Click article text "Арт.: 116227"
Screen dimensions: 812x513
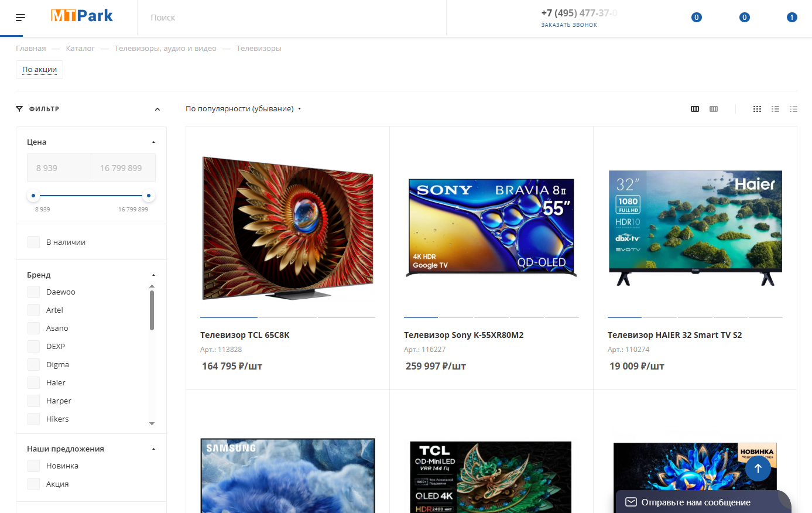point(424,350)
